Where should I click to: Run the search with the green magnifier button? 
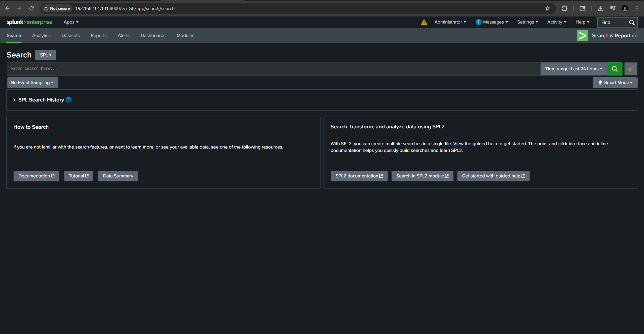pyautogui.click(x=615, y=69)
